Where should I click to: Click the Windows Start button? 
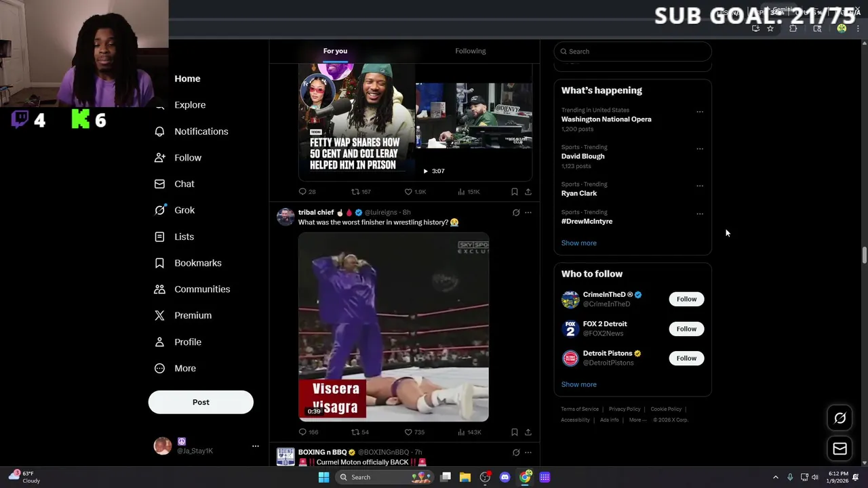pyautogui.click(x=323, y=477)
